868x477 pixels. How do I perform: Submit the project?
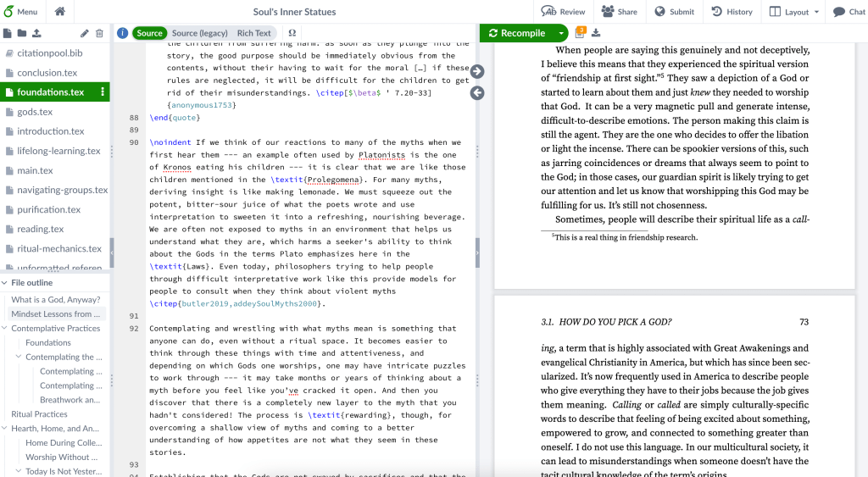click(674, 12)
